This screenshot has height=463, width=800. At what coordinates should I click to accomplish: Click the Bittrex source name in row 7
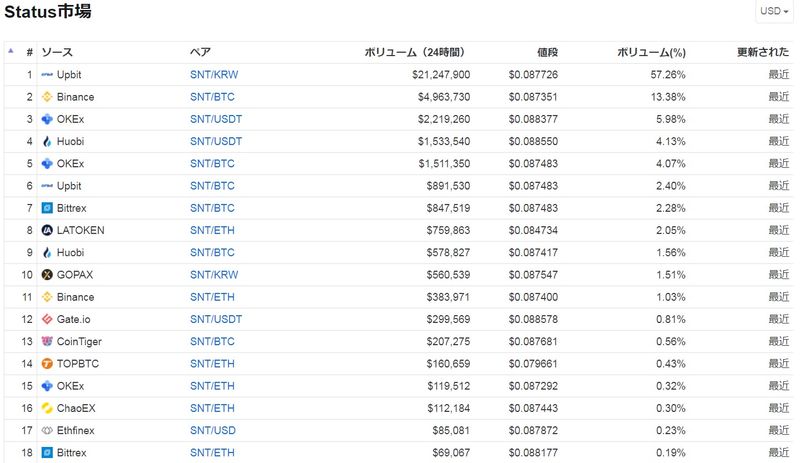pos(73,208)
